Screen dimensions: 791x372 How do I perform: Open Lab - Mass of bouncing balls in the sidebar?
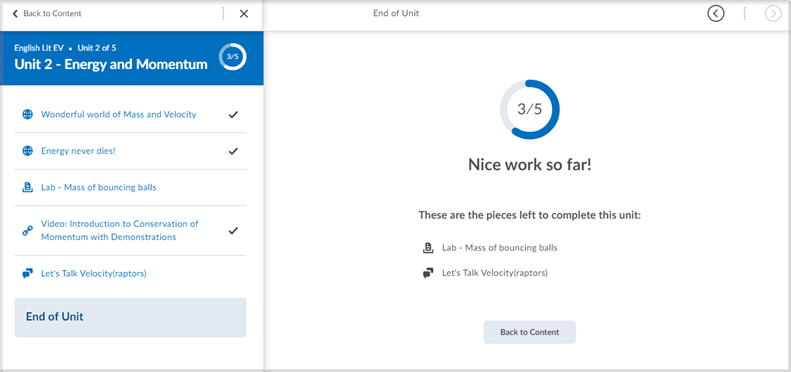point(99,187)
